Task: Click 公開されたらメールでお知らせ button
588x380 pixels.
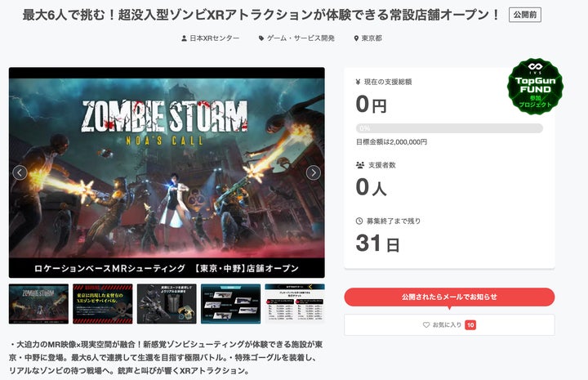Action: 449,297
